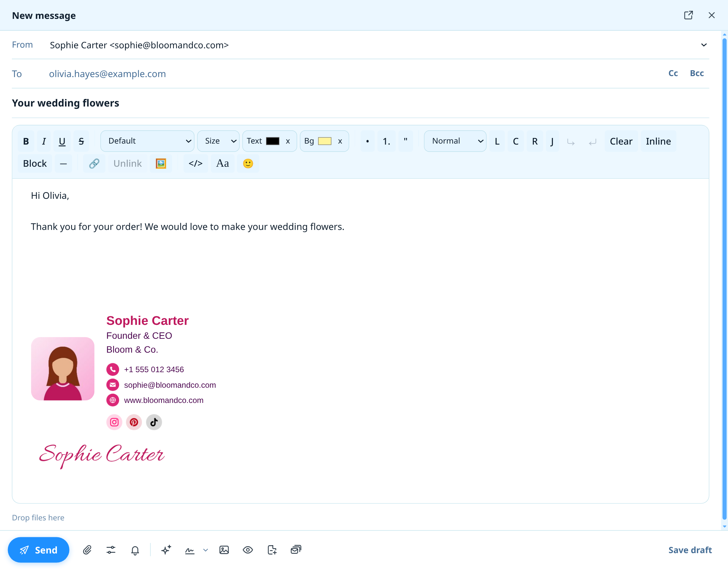Click Sophie Carter avatar image

pos(63,368)
